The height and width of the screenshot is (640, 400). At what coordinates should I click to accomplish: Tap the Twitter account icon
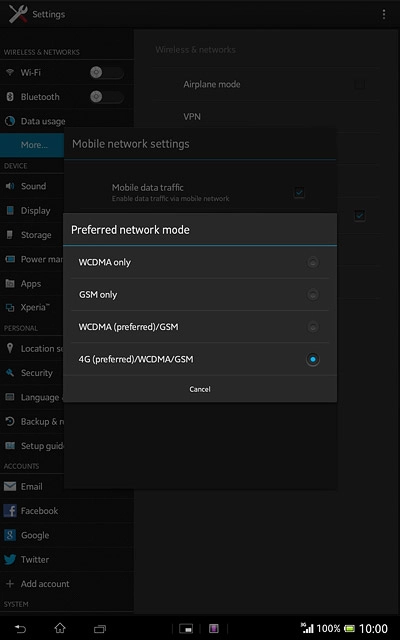click(10, 560)
